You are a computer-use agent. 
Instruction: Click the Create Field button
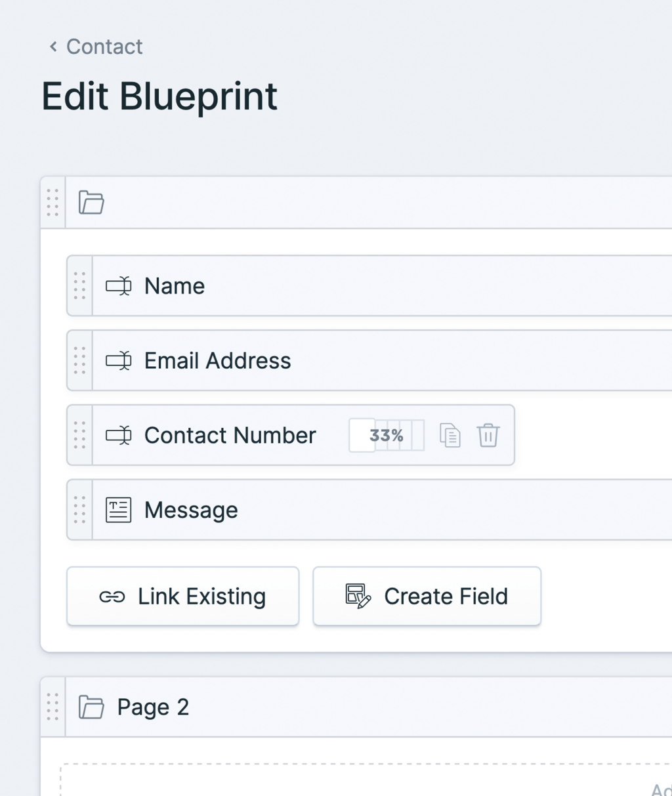click(427, 597)
